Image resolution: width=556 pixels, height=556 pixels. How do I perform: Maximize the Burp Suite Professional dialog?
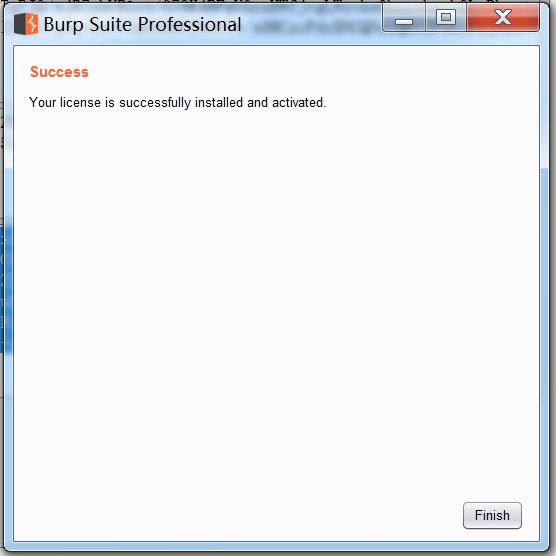(446, 18)
